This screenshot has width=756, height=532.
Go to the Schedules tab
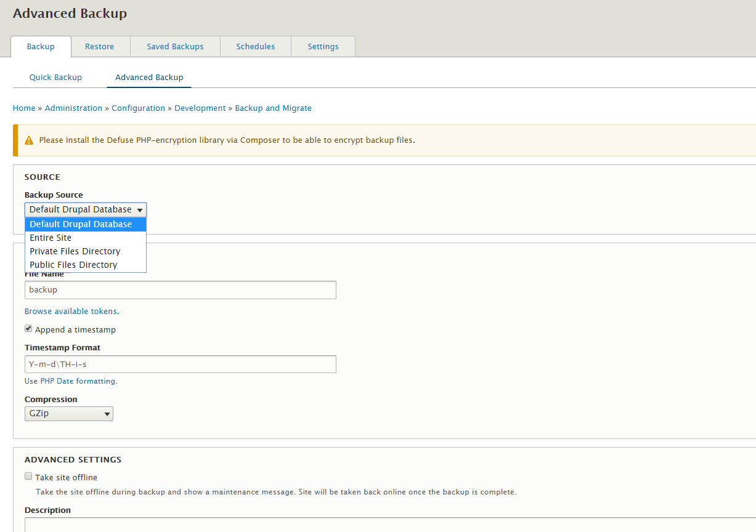tap(256, 47)
